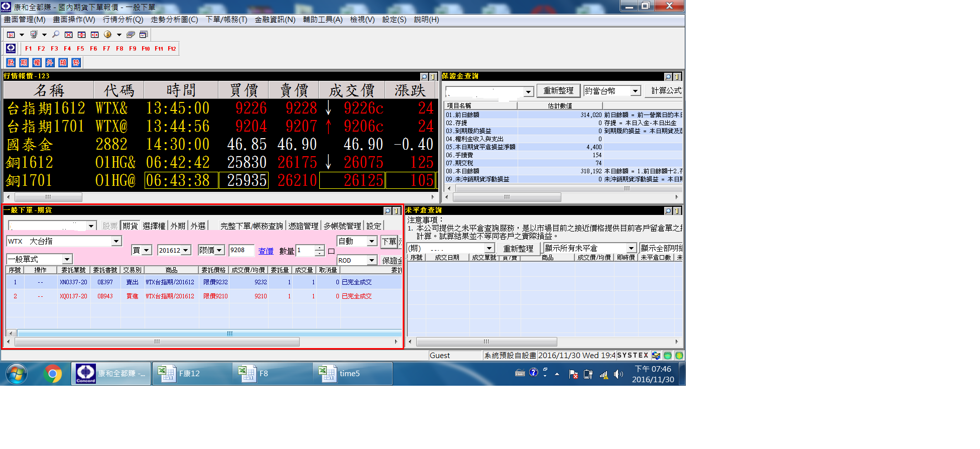This screenshot has width=980, height=449.
Task: Click horizontal scrollbar of 行情報價 quote table
Action: click(48, 197)
